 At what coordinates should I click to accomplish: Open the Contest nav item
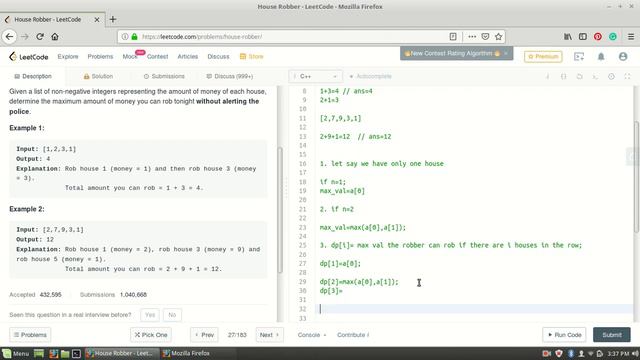pyautogui.click(x=157, y=57)
